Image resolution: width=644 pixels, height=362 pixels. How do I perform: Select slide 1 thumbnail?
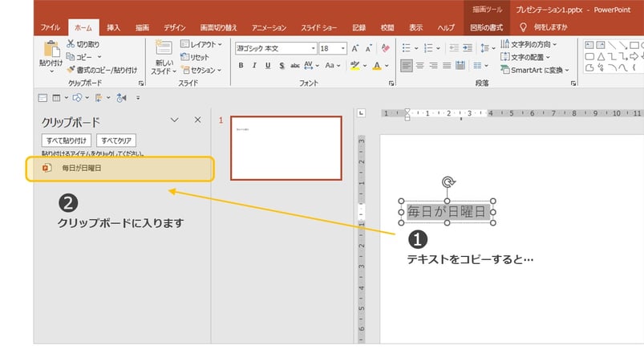[286, 148]
